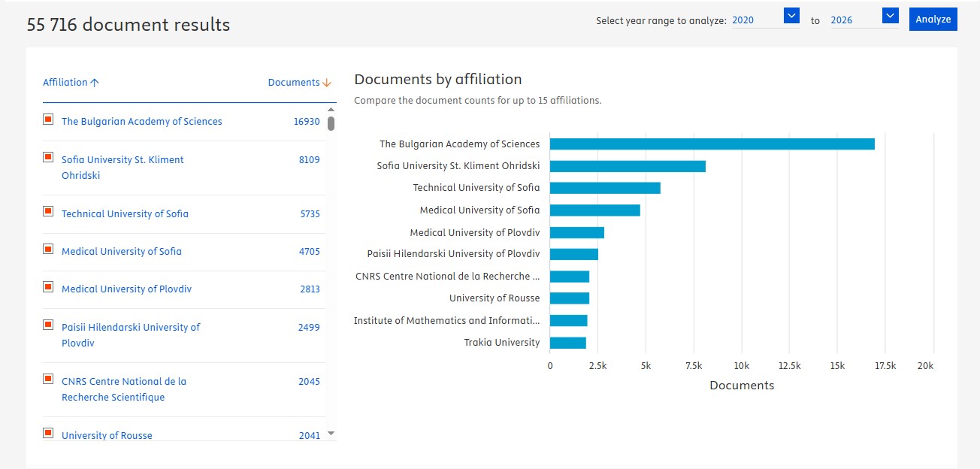980x469 pixels.
Task: Toggle Medical University of Sofia checkbox
Action: click(48, 249)
